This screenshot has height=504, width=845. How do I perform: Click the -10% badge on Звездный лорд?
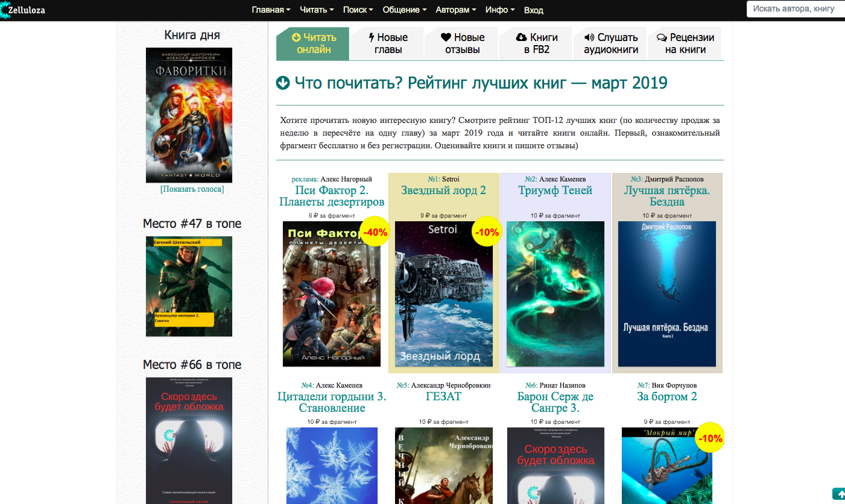[487, 232]
